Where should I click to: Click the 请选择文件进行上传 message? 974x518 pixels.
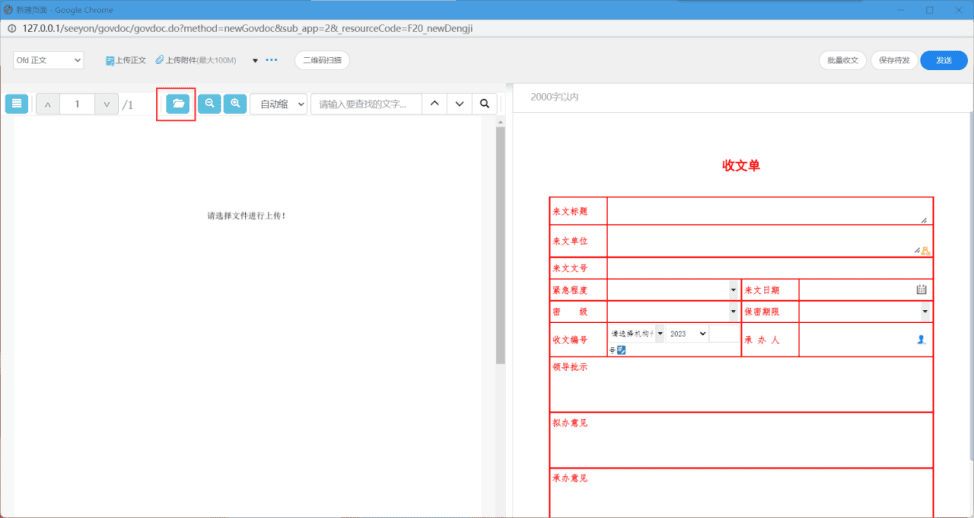[247, 216]
